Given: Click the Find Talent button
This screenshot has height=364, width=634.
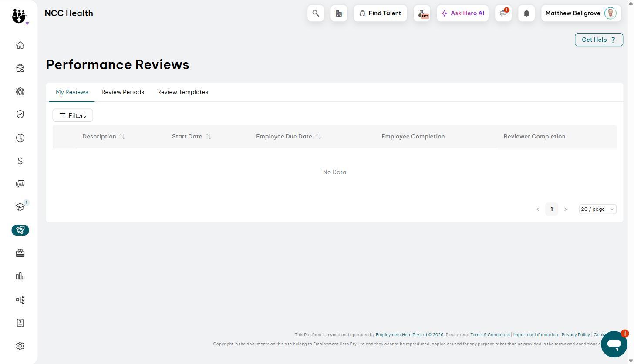Looking at the screenshot, I should [x=380, y=13].
